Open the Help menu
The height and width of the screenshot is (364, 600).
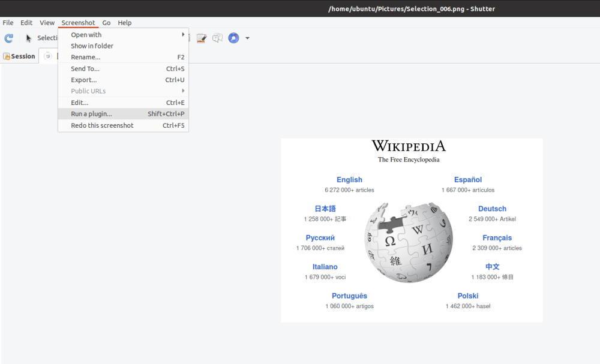[124, 23]
